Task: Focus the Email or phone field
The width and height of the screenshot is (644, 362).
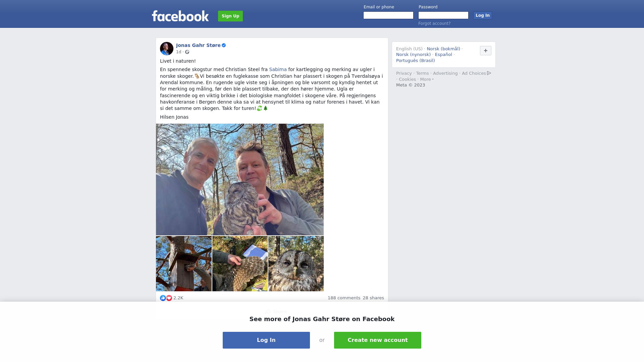Action: click(388, 15)
